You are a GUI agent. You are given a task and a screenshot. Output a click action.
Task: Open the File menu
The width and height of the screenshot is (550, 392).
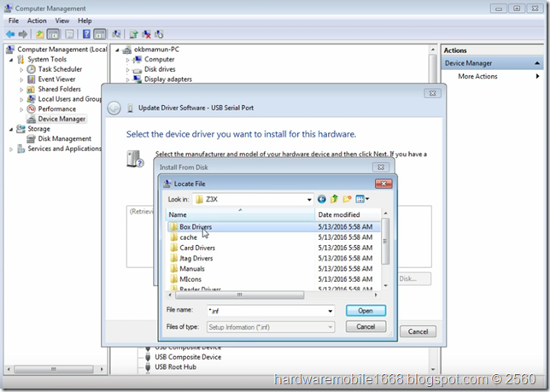14,20
